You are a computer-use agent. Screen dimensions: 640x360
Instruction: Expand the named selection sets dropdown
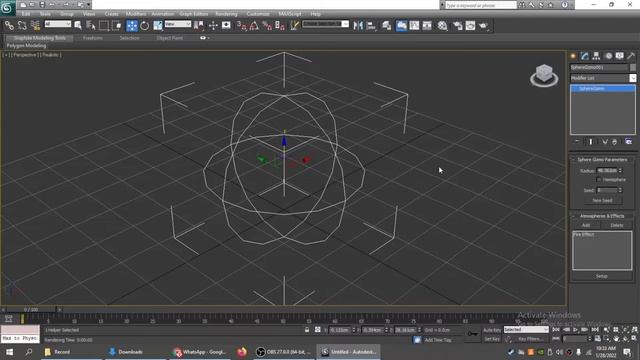(x=345, y=24)
